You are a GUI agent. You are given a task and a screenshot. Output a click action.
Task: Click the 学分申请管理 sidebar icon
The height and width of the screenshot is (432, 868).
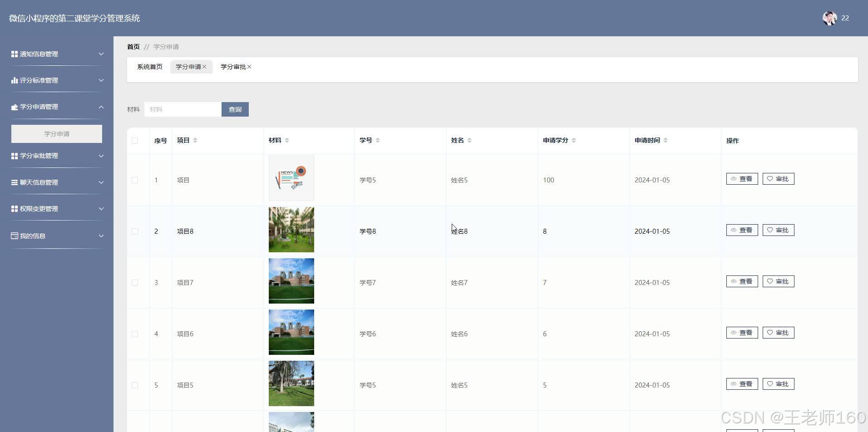pos(15,107)
